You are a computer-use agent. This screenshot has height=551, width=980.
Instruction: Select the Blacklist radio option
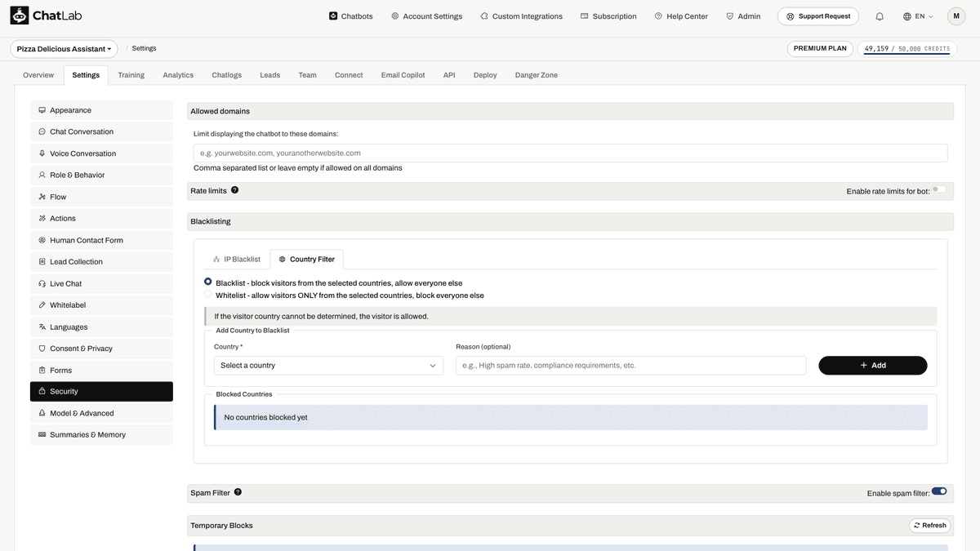coord(208,282)
